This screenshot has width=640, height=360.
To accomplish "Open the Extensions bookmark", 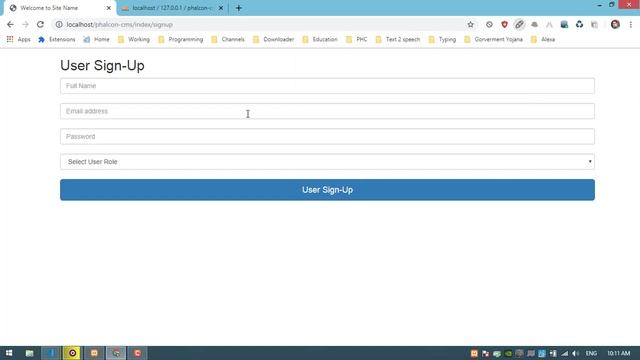I will point(57,39).
